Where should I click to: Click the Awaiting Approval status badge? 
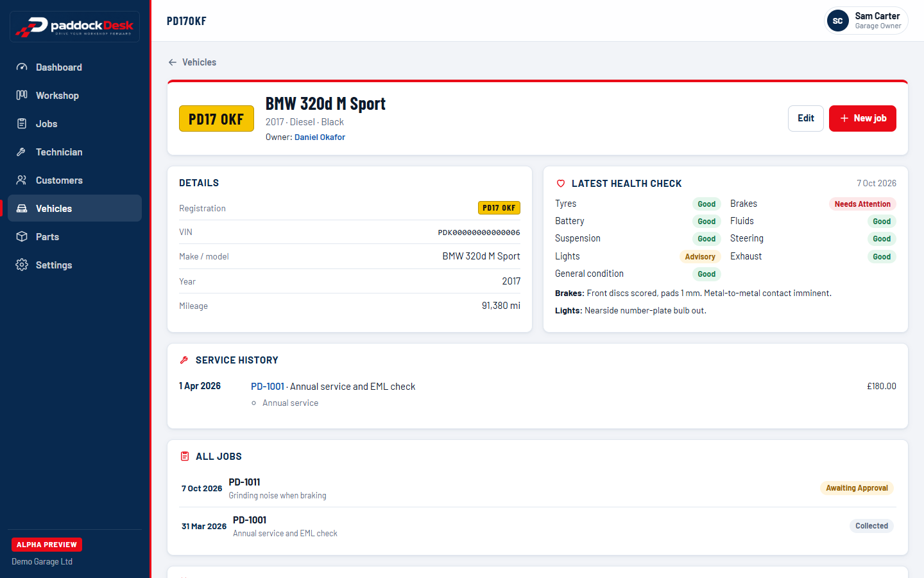tap(857, 488)
